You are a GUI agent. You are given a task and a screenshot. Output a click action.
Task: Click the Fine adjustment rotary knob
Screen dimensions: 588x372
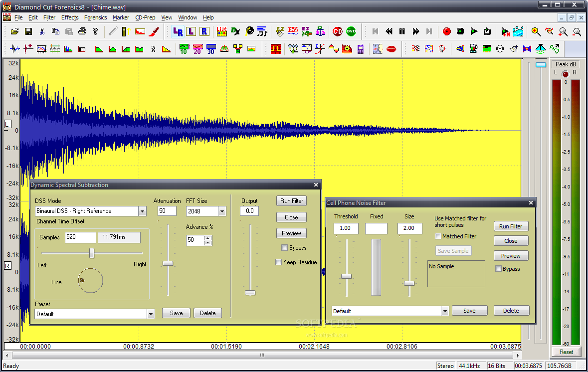click(x=90, y=281)
